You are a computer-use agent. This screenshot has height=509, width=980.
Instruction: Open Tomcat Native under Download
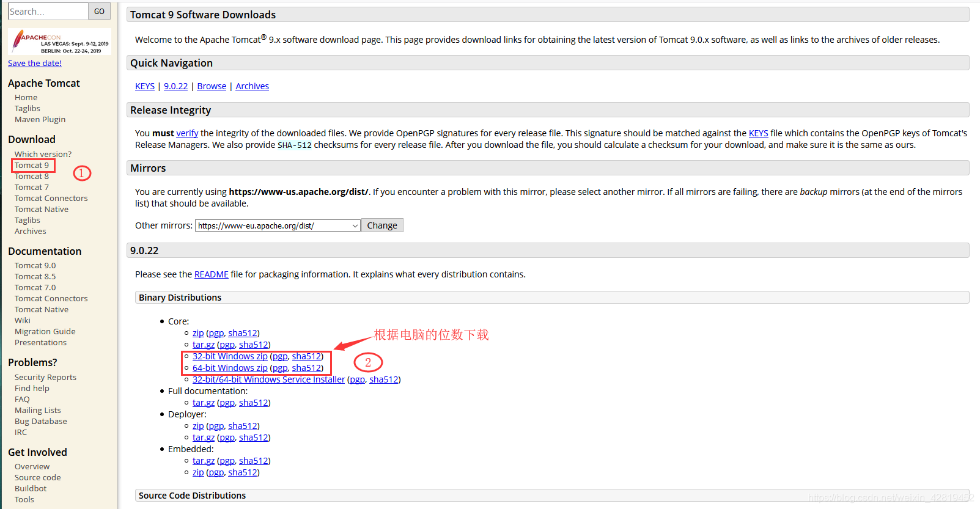(42, 210)
